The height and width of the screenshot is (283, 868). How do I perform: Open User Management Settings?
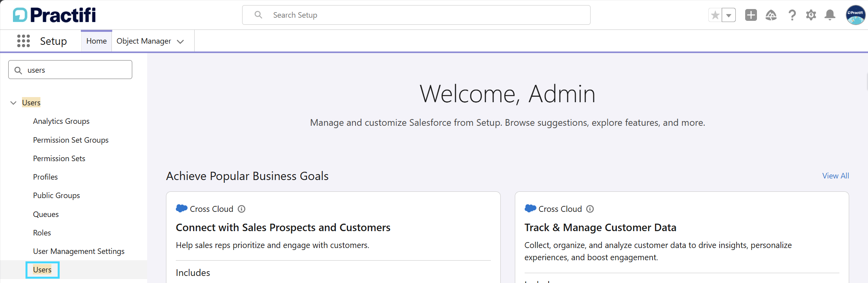click(x=79, y=251)
